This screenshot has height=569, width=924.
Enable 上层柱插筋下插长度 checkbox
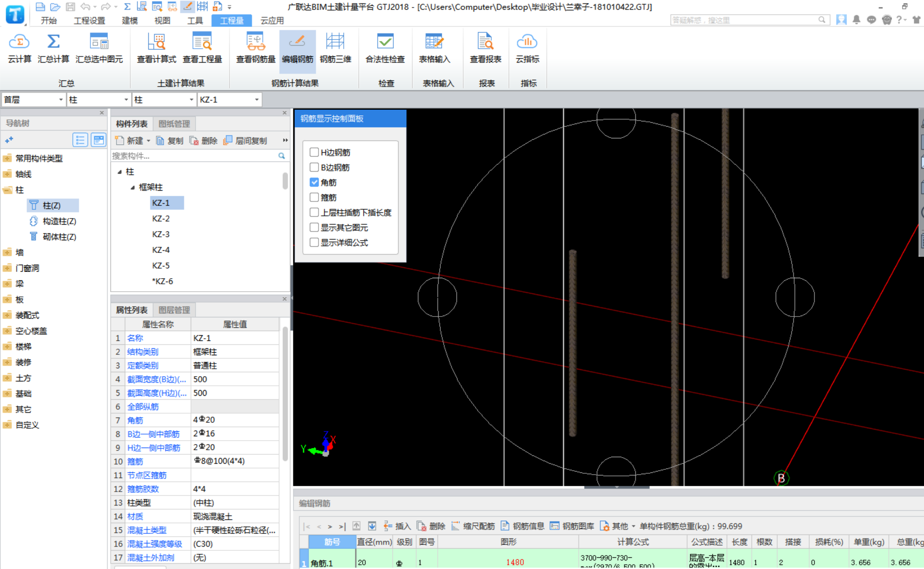[314, 212]
